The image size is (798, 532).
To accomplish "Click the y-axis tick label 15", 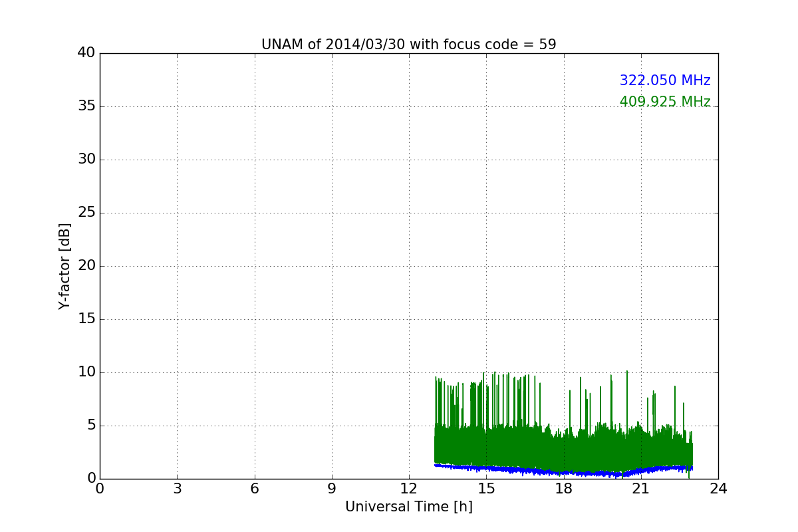I will pos(86,319).
